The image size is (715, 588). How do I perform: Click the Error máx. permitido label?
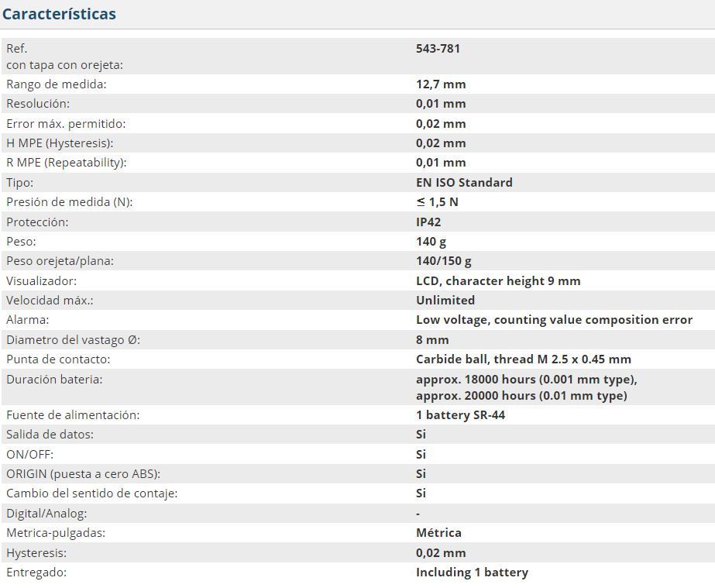[65, 123]
